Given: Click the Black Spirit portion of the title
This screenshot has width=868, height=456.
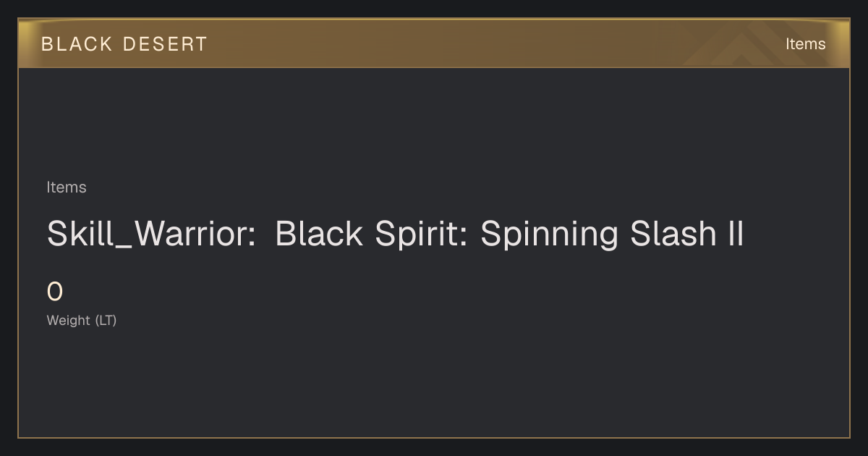Looking at the screenshot, I should [371, 235].
